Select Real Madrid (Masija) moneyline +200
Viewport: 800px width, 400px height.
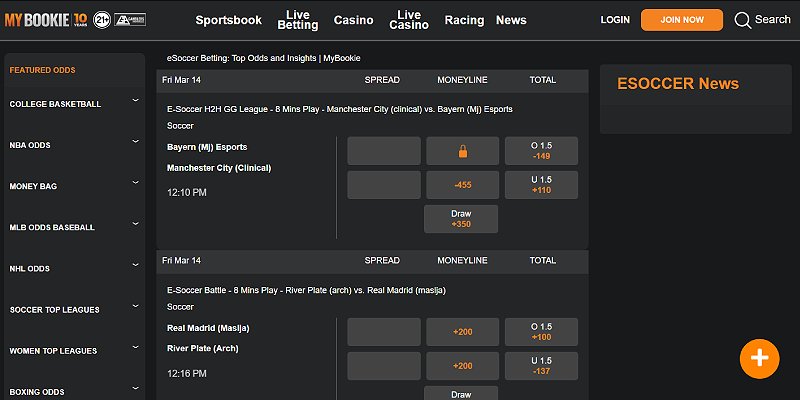coord(463,332)
